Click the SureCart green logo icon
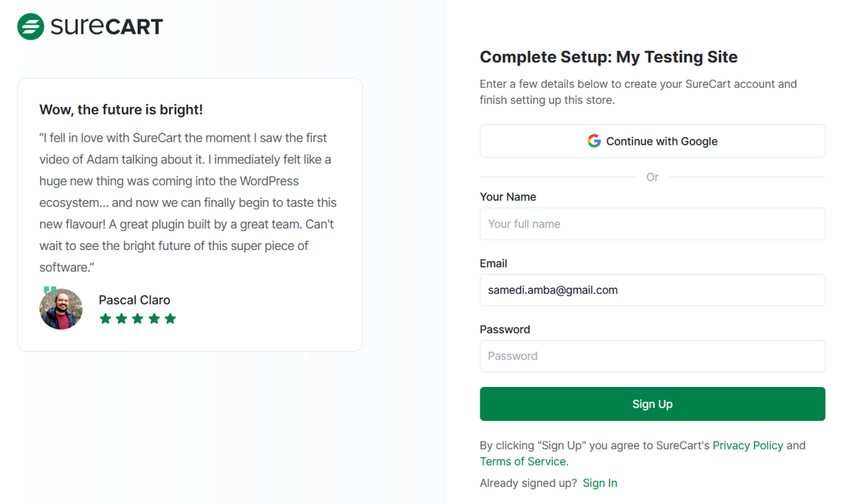 click(x=30, y=26)
